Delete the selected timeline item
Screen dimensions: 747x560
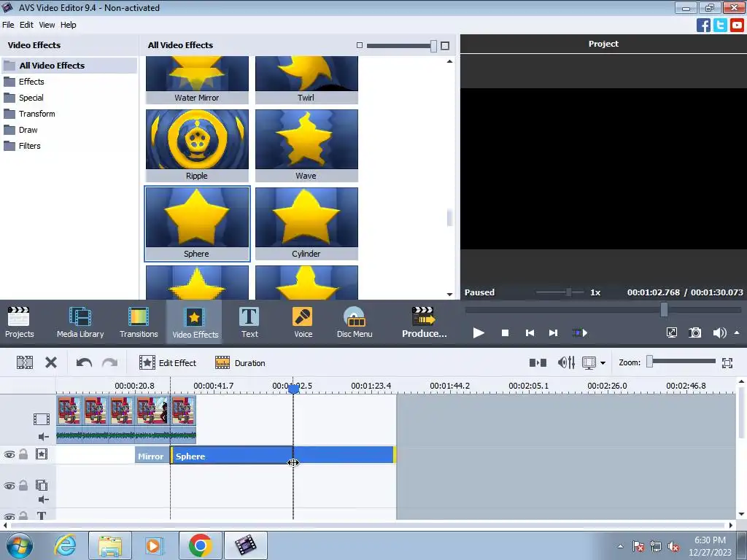pos(51,363)
